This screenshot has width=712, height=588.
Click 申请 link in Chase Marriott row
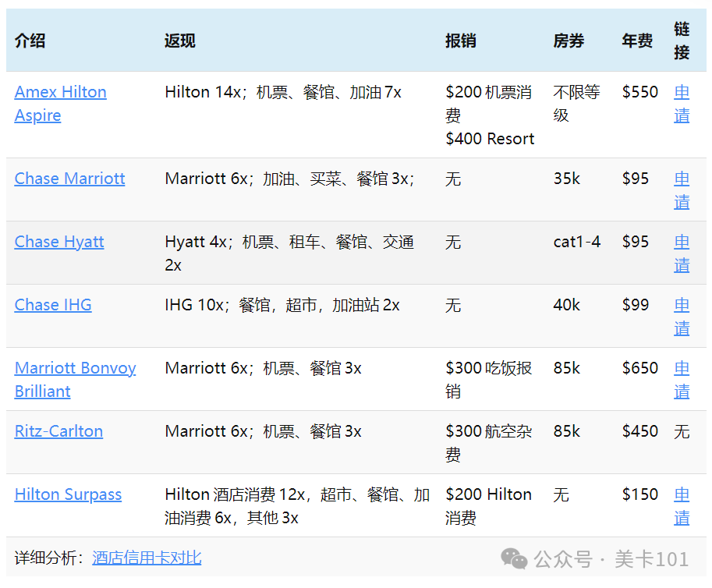[x=682, y=190]
